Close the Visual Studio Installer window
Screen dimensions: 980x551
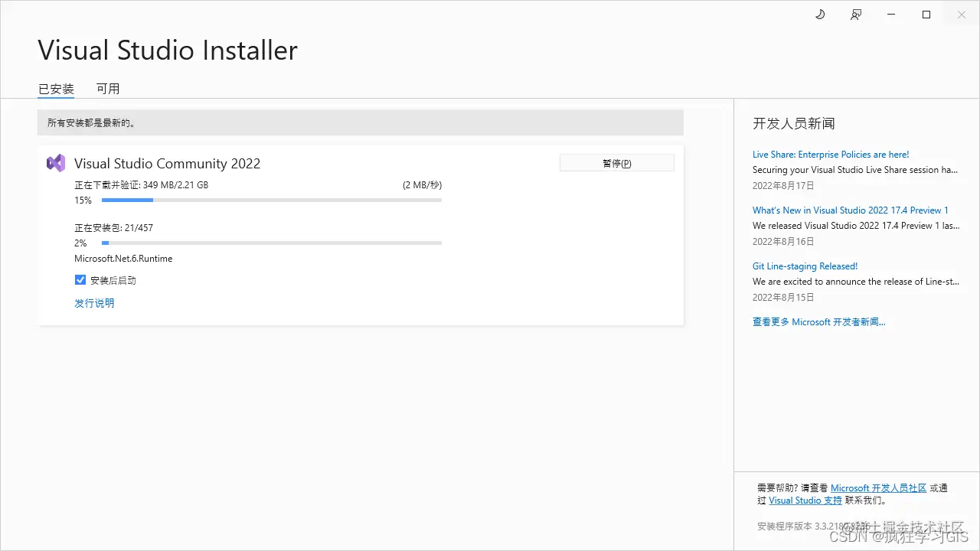962,15
